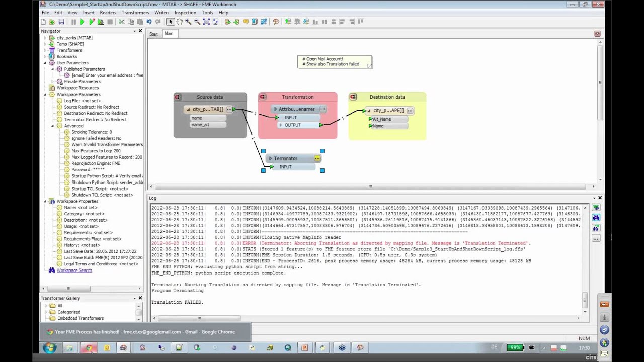The height and width of the screenshot is (362, 644).
Task: Open properties button on AttributeRenamer transformer
Action: pos(323,109)
